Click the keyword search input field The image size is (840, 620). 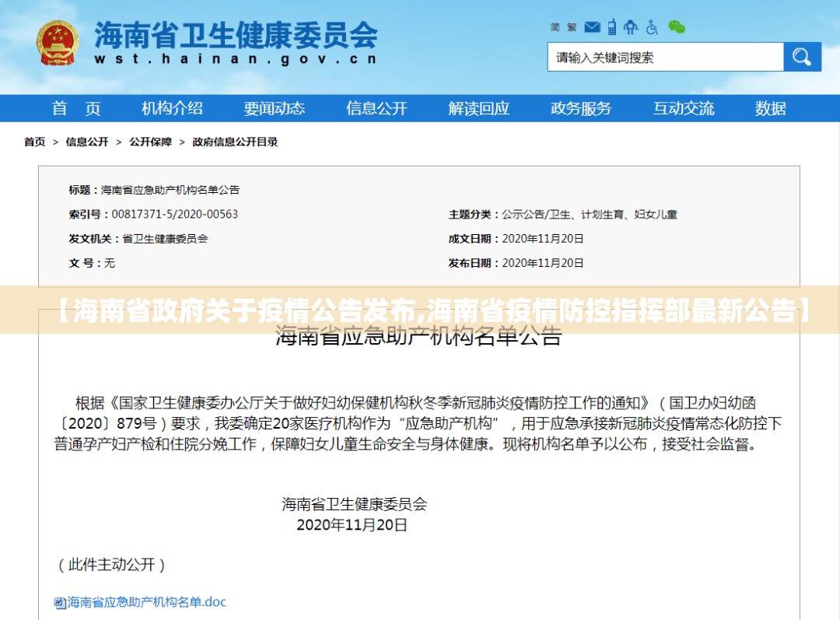(665, 58)
